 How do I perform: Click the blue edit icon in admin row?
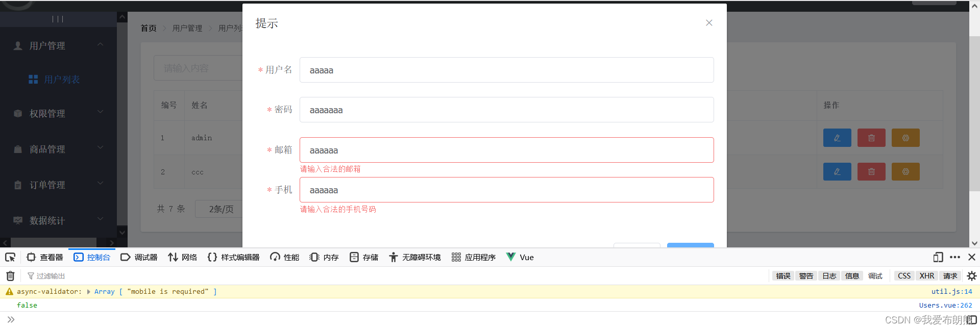click(x=837, y=138)
